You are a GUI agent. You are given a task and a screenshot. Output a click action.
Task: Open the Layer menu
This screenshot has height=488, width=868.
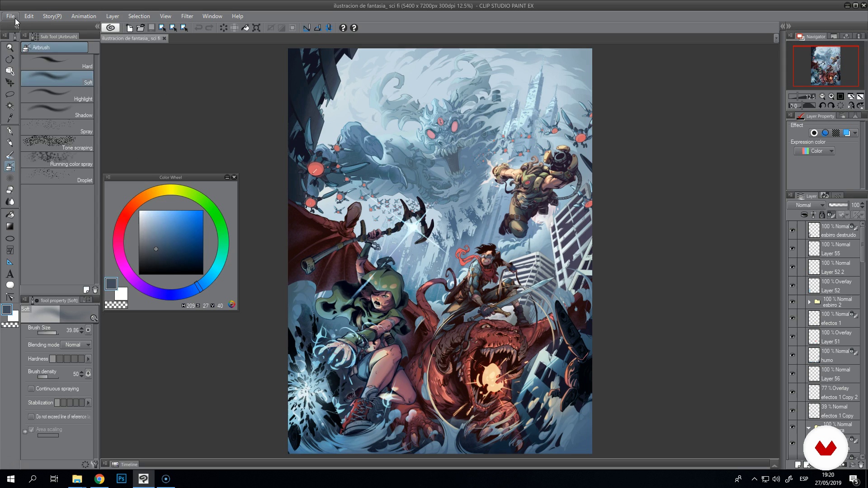pyautogui.click(x=113, y=16)
